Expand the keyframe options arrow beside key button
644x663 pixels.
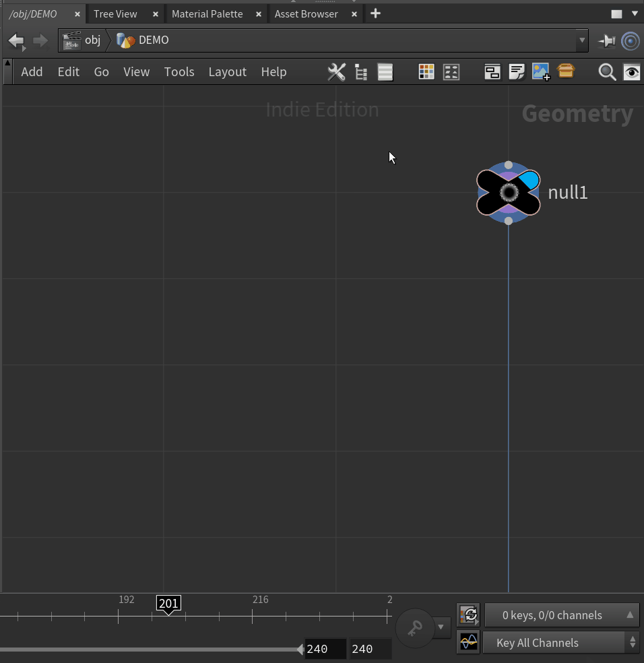click(441, 627)
